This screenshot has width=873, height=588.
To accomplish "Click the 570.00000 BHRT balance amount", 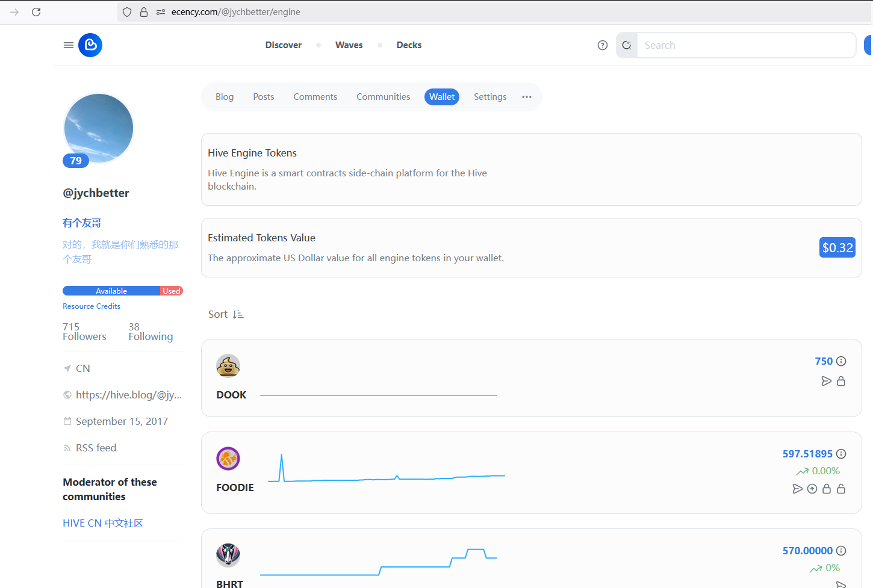I will [x=807, y=551].
